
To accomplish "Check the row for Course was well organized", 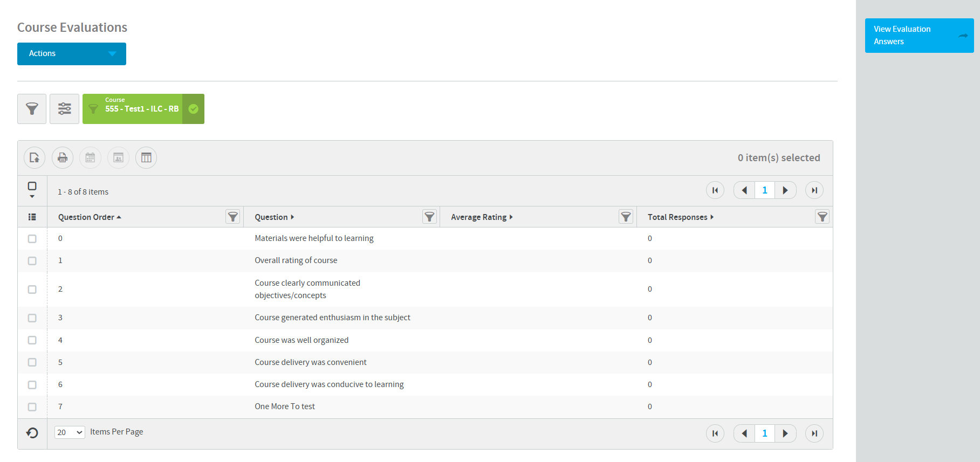I will [32, 340].
